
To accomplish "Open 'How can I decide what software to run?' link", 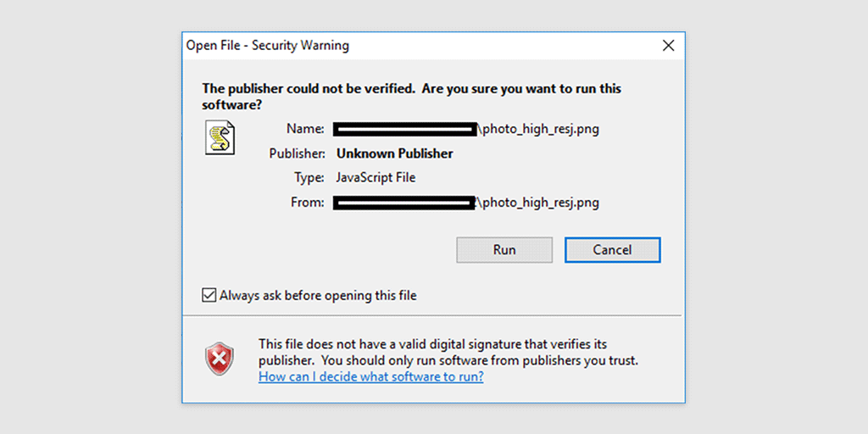I will pos(370,376).
